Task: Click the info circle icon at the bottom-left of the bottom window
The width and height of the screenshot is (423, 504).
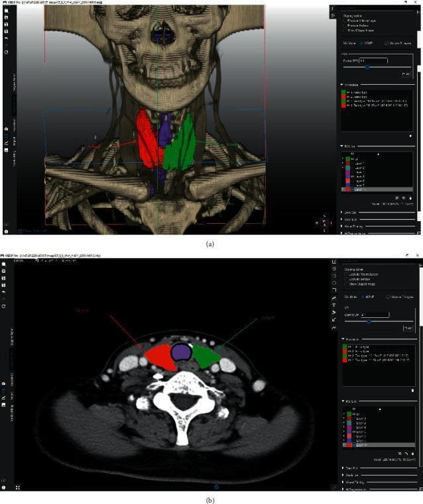Action: pos(3,487)
